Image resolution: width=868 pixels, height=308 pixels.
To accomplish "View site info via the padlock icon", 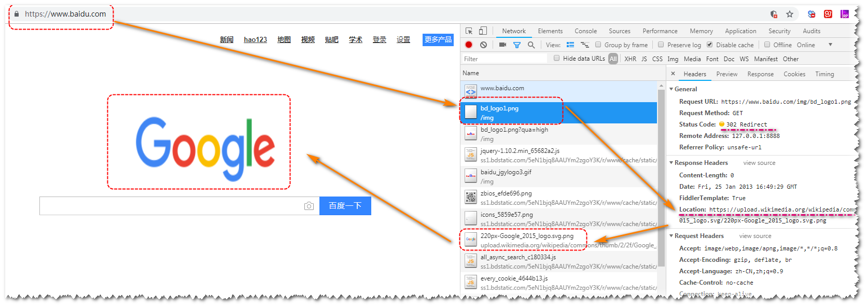I will pos(17,14).
